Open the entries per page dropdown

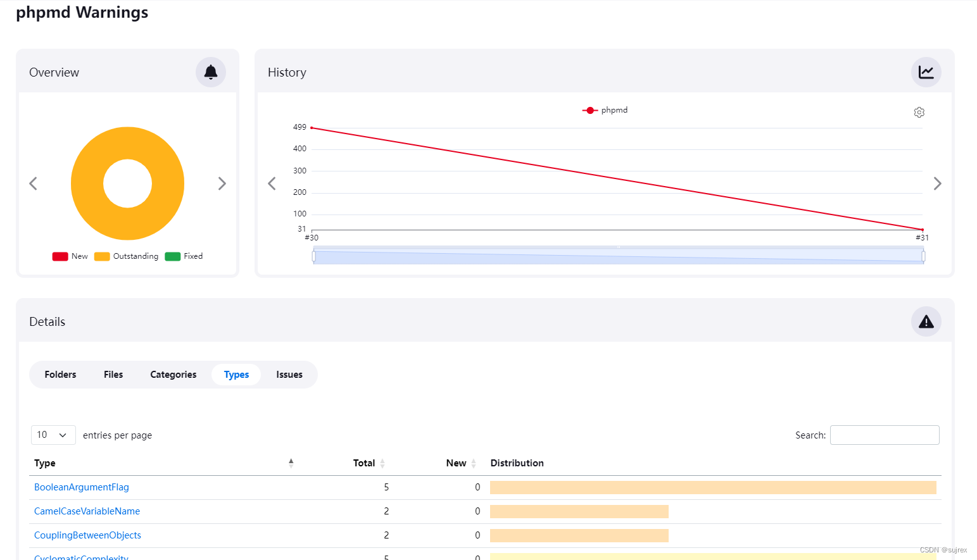(53, 435)
